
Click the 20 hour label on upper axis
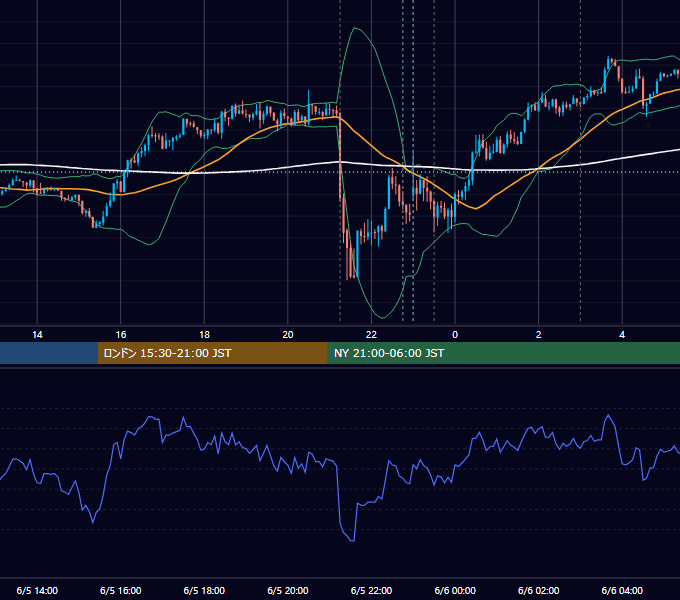(288, 335)
